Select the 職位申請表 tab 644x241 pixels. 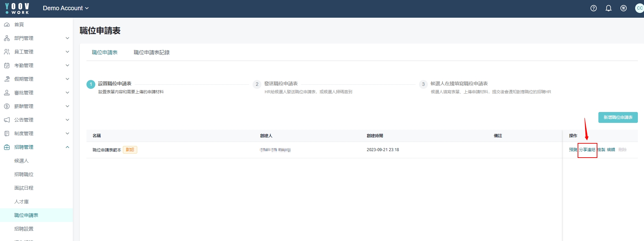[x=104, y=52]
